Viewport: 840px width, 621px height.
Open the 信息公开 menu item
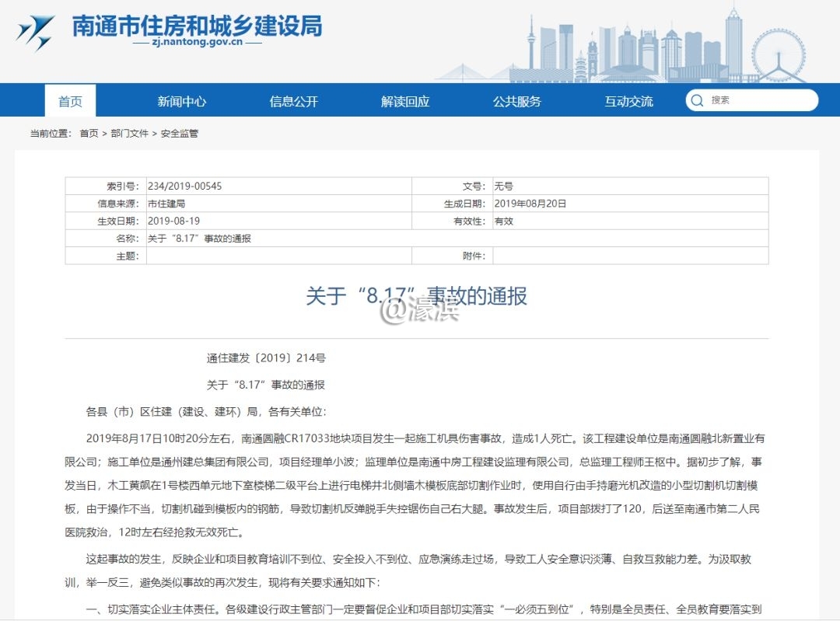click(x=294, y=101)
